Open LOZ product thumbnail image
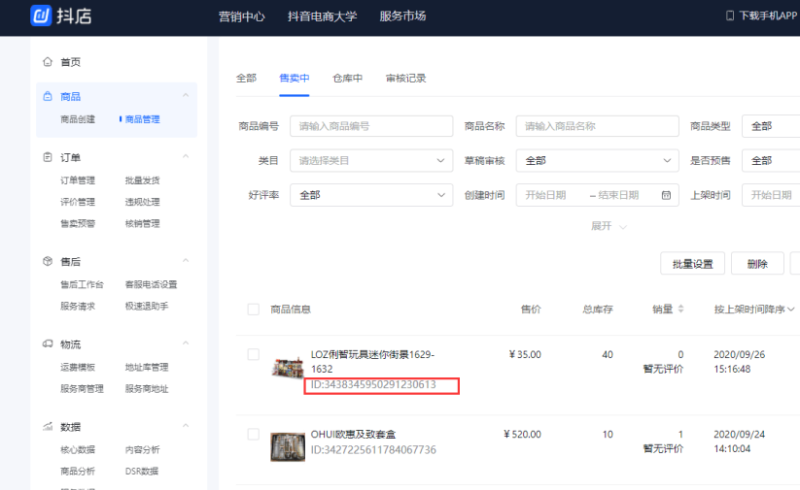This screenshot has height=490, width=800. point(288,366)
